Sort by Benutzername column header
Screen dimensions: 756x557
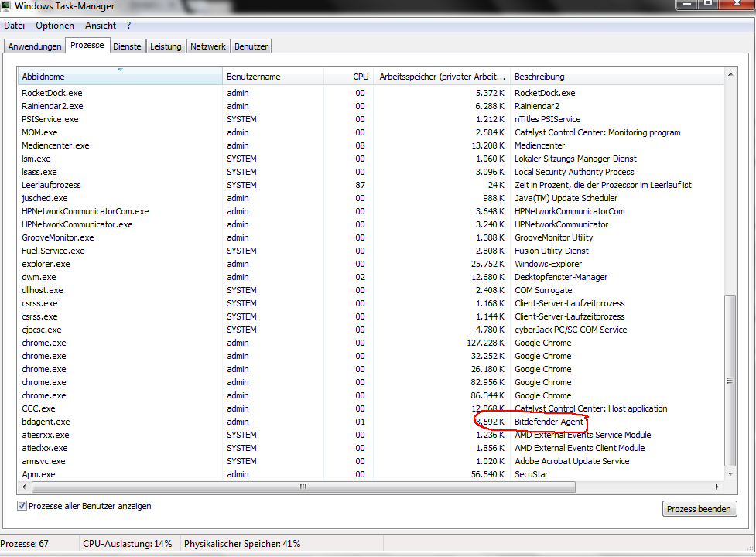(273, 77)
